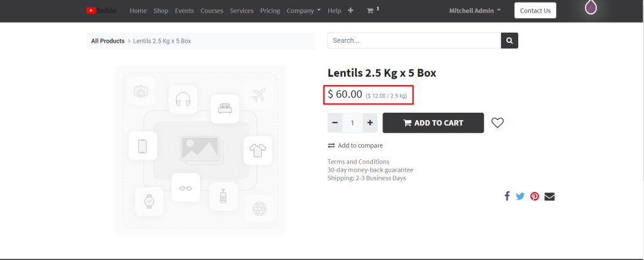644x260 pixels.
Task: Share product via email envelope icon
Action: (x=550, y=196)
